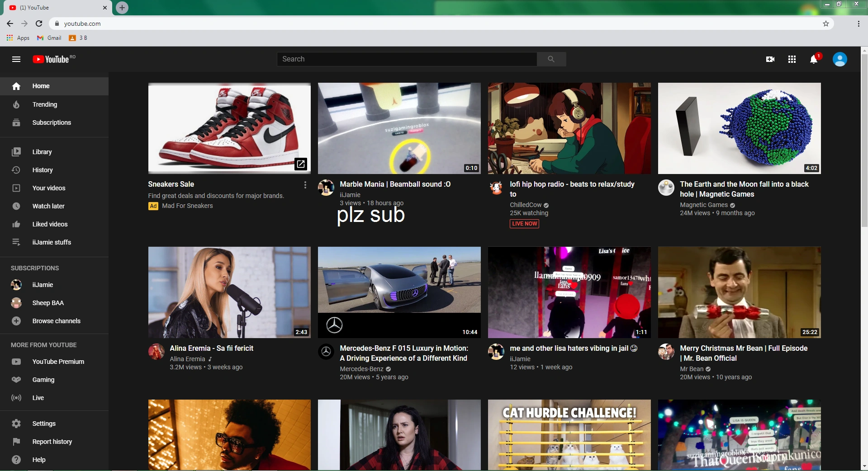Open Liked videos
868x471 pixels.
tap(54, 224)
